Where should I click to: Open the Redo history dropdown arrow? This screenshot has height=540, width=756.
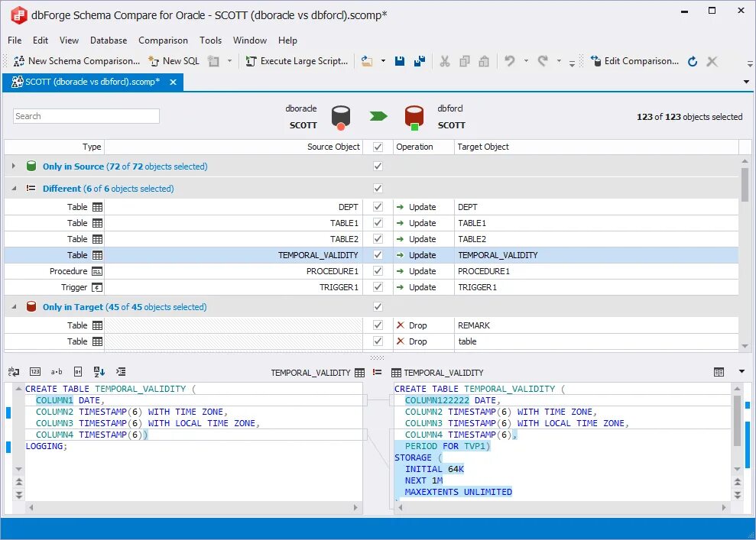(x=559, y=61)
